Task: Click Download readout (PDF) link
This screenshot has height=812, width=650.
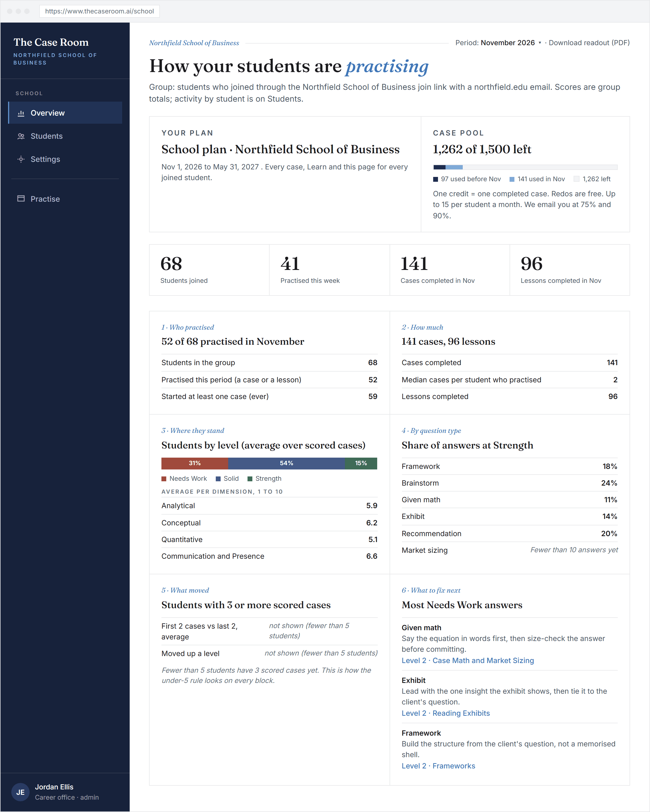Action: pos(589,42)
